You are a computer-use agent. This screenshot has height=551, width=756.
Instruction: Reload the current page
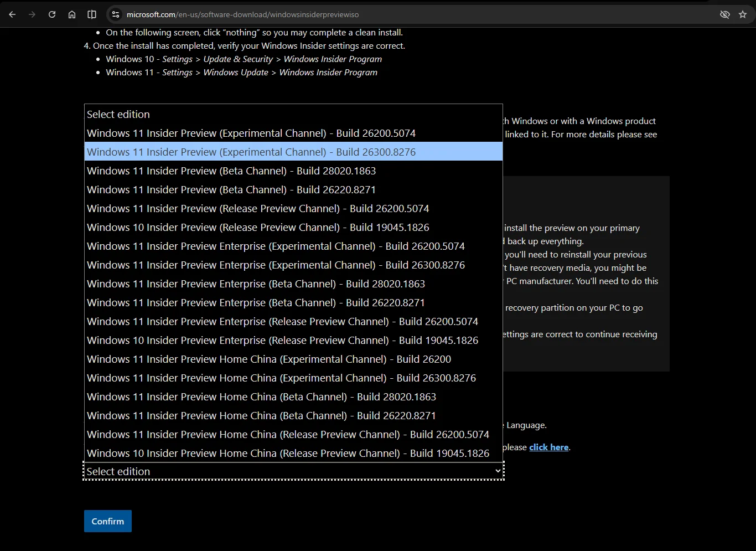[52, 14]
